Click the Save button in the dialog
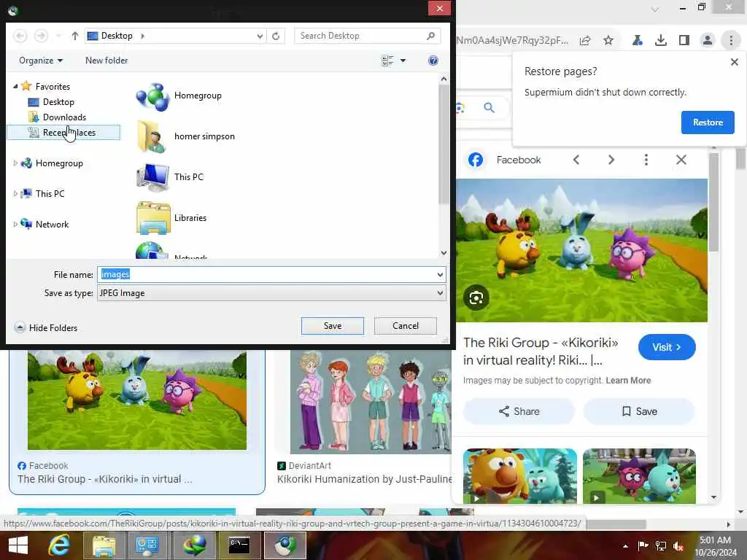 [333, 326]
